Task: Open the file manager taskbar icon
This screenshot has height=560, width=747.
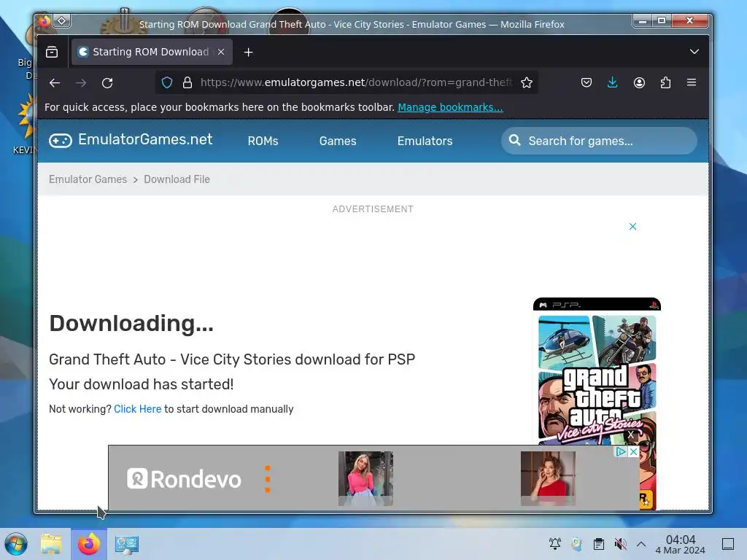Action: 51,544
